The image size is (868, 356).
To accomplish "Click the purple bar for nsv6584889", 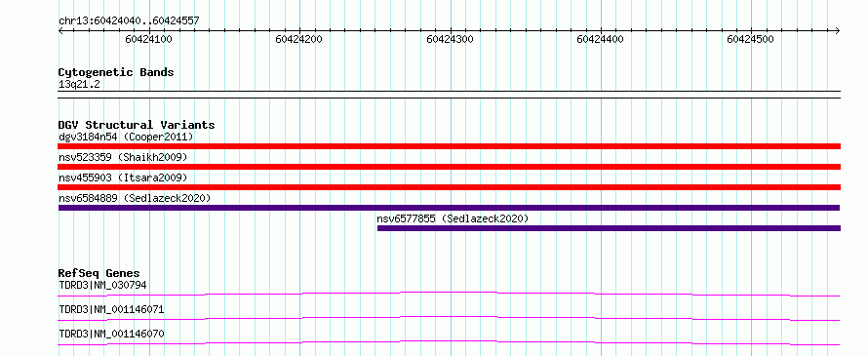I will (x=449, y=208).
